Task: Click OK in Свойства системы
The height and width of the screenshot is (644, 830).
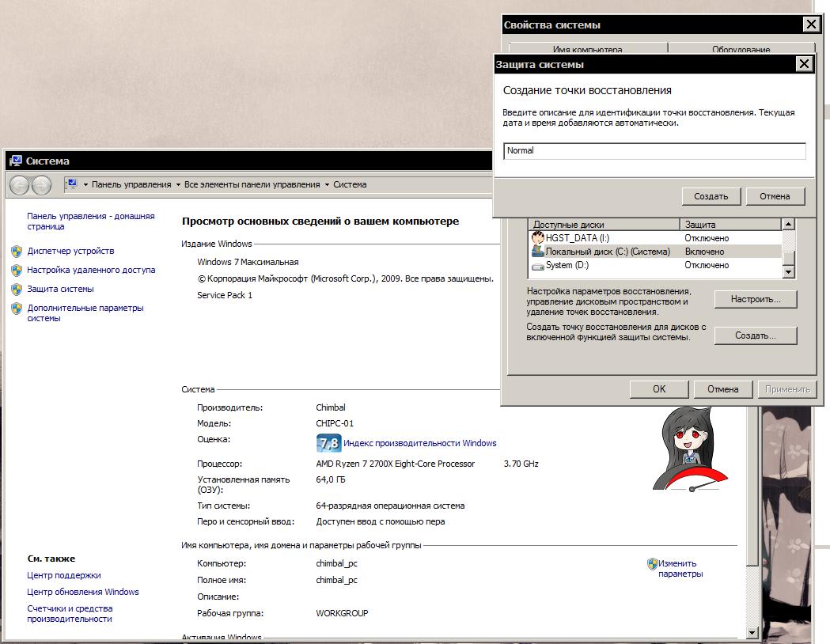Action: coord(659,389)
